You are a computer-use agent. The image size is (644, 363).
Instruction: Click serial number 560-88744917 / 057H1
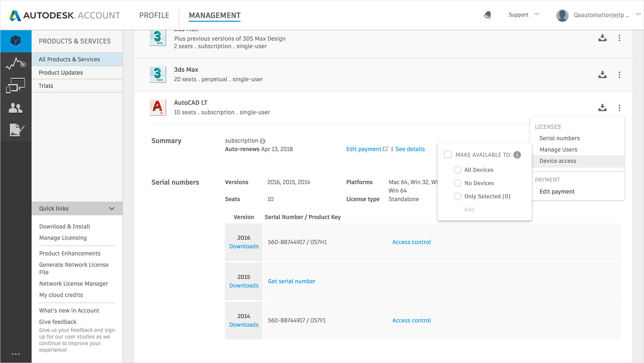297,242
